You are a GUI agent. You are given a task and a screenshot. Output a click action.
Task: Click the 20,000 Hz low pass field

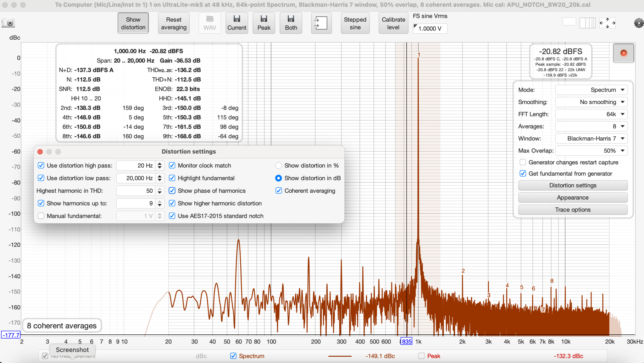point(136,178)
